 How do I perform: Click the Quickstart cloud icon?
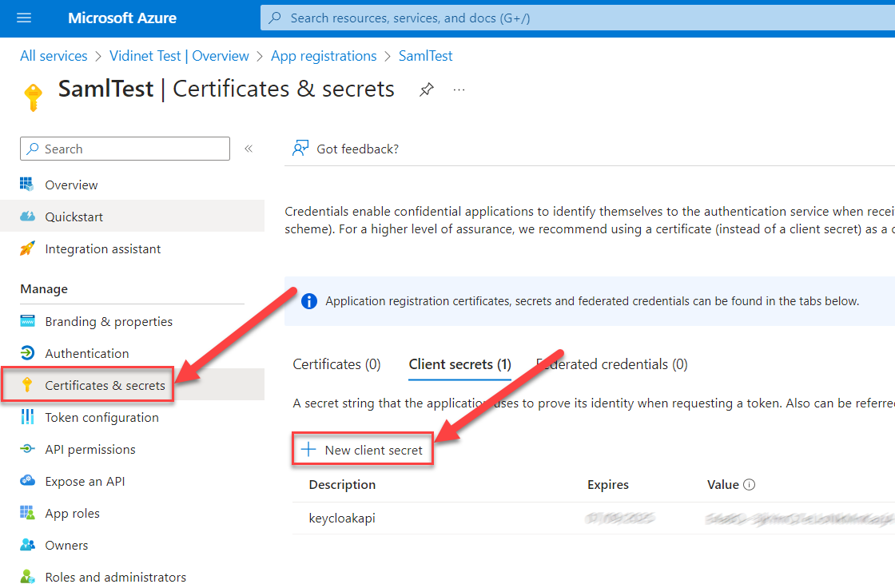[x=28, y=217]
